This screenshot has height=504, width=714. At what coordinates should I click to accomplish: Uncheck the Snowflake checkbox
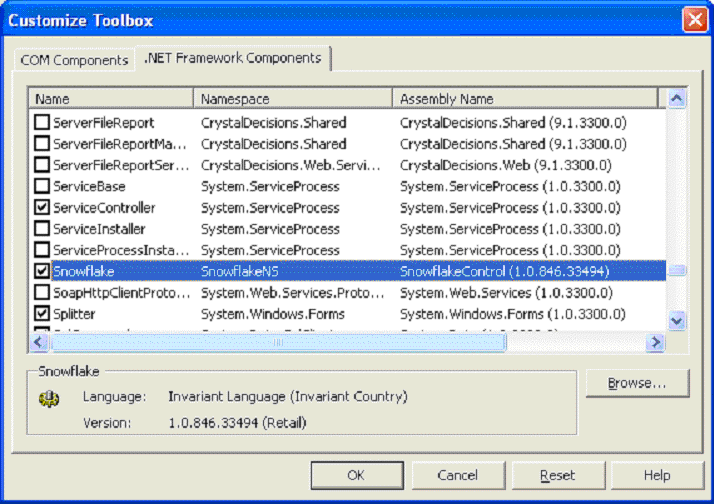(42, 271)
